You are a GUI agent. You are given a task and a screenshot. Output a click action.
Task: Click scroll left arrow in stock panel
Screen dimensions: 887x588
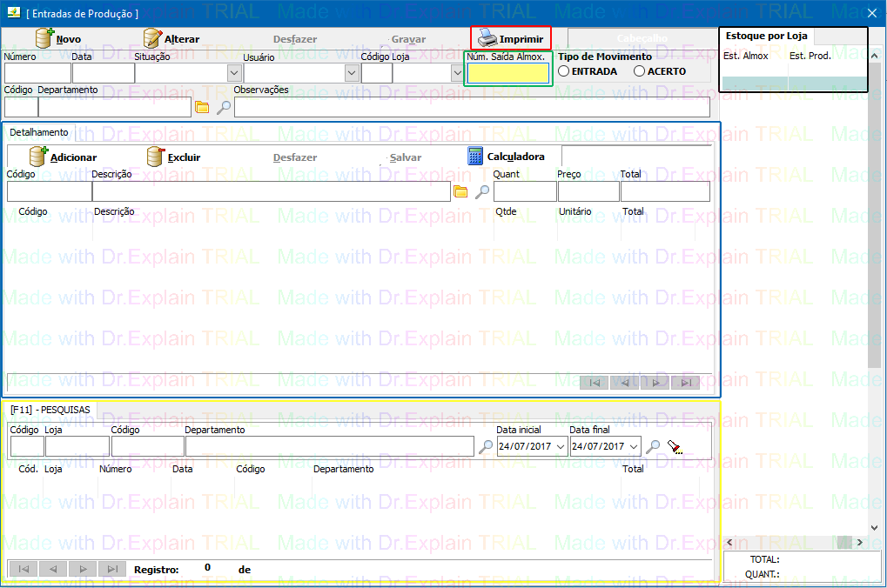click(x=729, y=542)
